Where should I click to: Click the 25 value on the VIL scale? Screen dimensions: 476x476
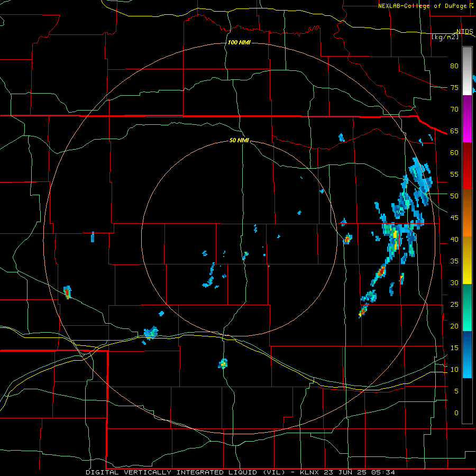(x=454, y=305)
